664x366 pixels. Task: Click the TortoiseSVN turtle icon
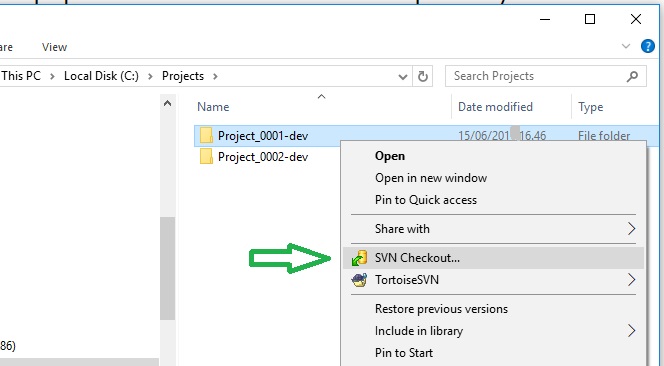pyautogui.click(x=360, y=280)
